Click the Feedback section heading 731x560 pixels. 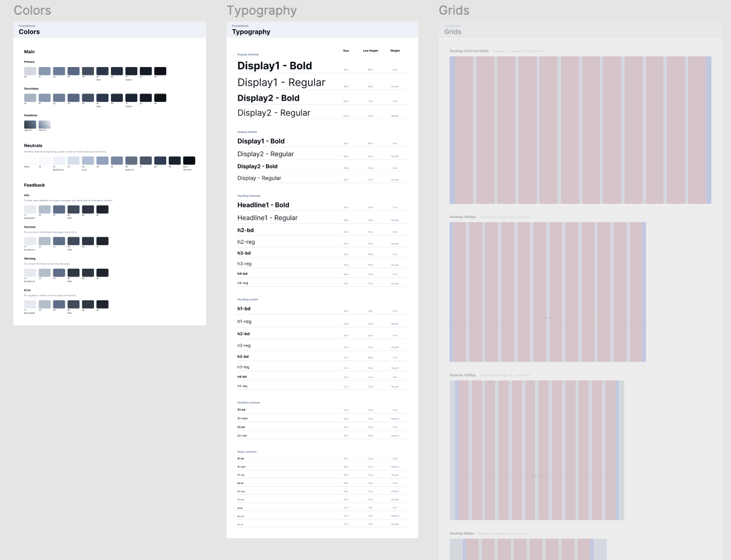click(x=34, y=185)
